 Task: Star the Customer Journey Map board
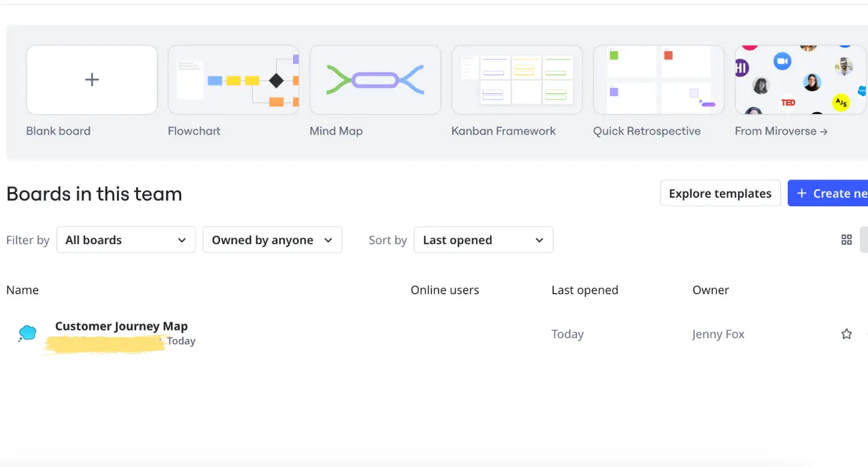click(x=846, y=334)
